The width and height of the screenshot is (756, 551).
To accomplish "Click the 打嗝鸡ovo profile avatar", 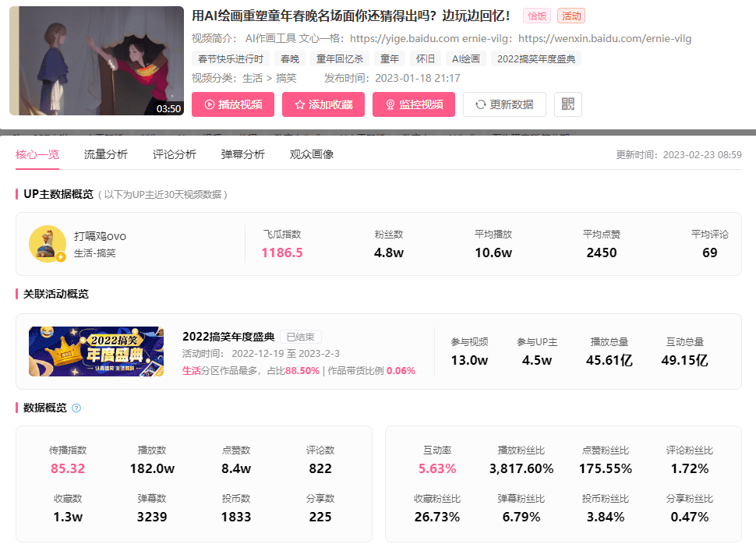I will [48, 244].
